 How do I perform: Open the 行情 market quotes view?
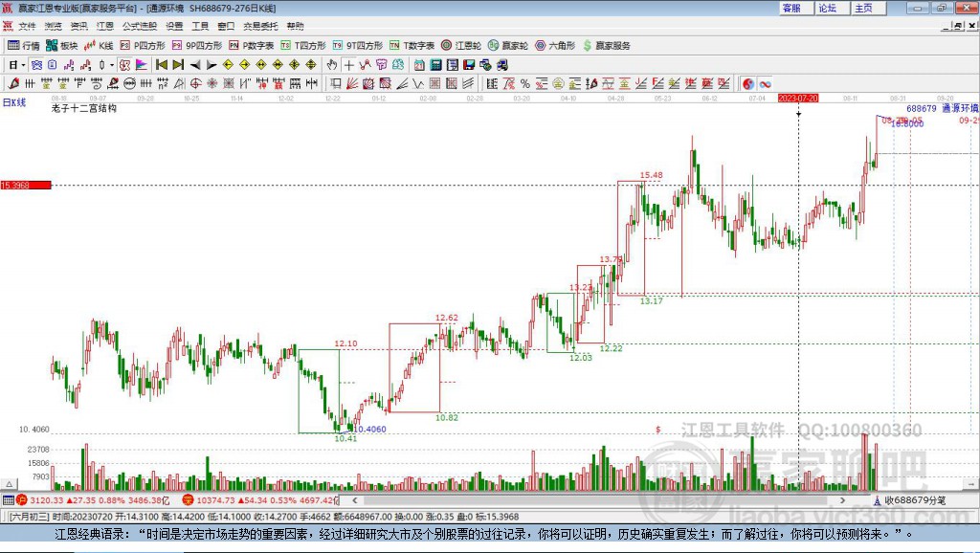tap(24, 46)
